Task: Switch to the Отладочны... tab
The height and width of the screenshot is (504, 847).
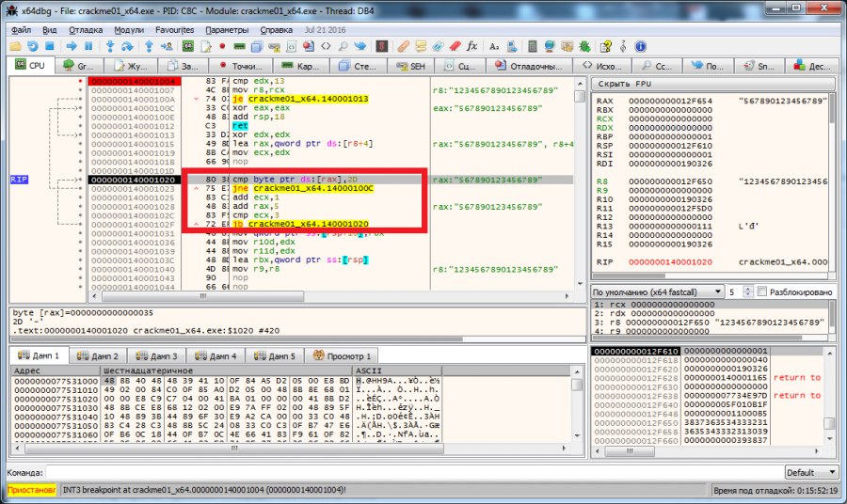Action: 529,66
